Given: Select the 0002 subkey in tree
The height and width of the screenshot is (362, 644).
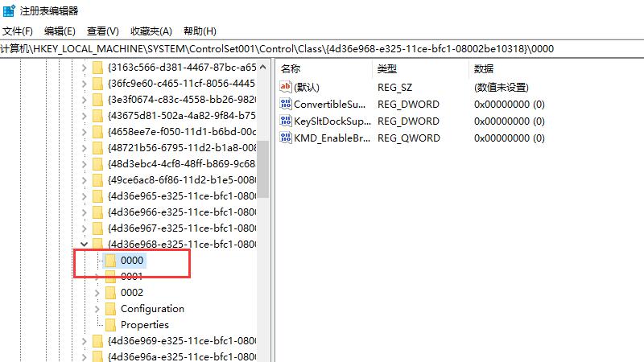Looking at the screenshot, I should 131,293.
